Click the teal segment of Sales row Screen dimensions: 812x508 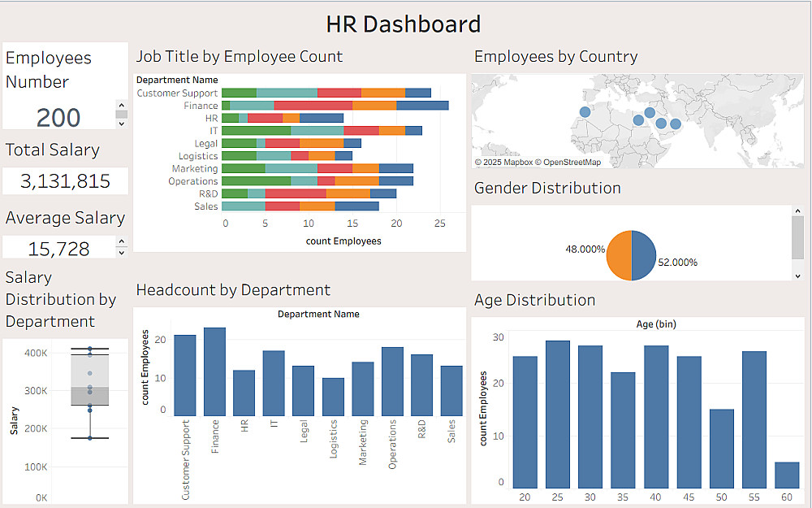pyautogui.click(x=244, y=206)
